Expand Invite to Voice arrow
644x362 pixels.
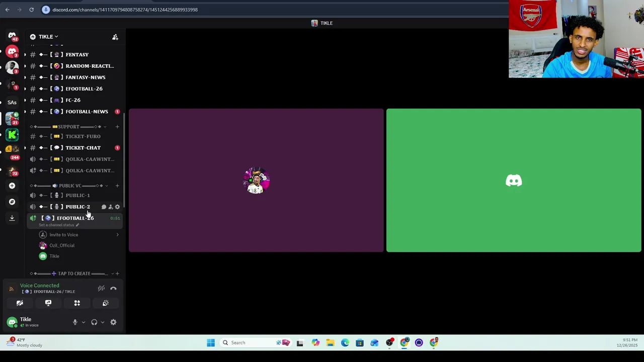[x=117, y=235]
